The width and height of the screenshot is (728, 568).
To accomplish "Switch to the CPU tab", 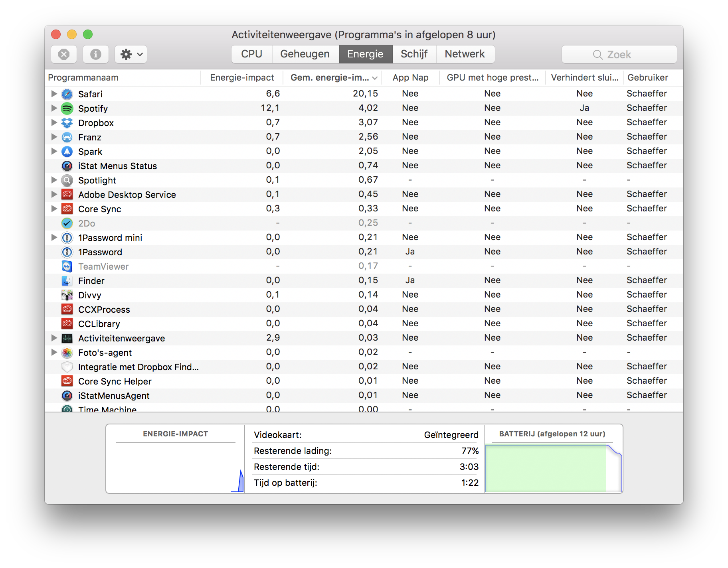I will [x=251, y=54].
